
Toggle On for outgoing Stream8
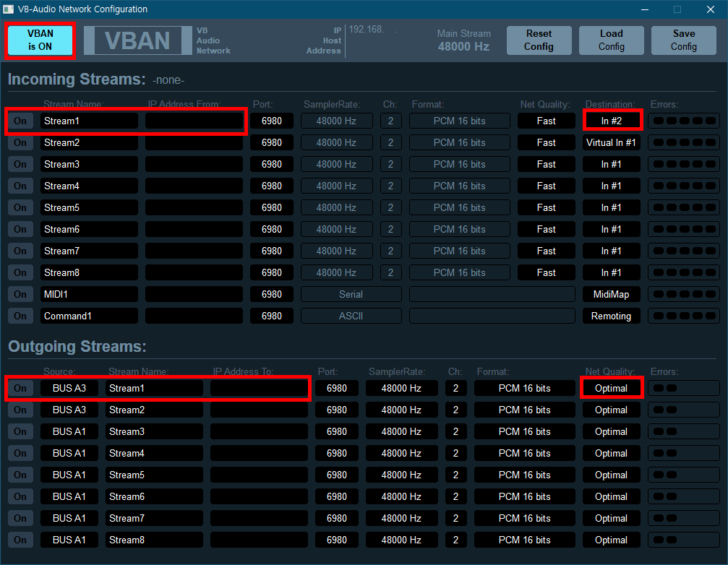(x=20, y=540)
